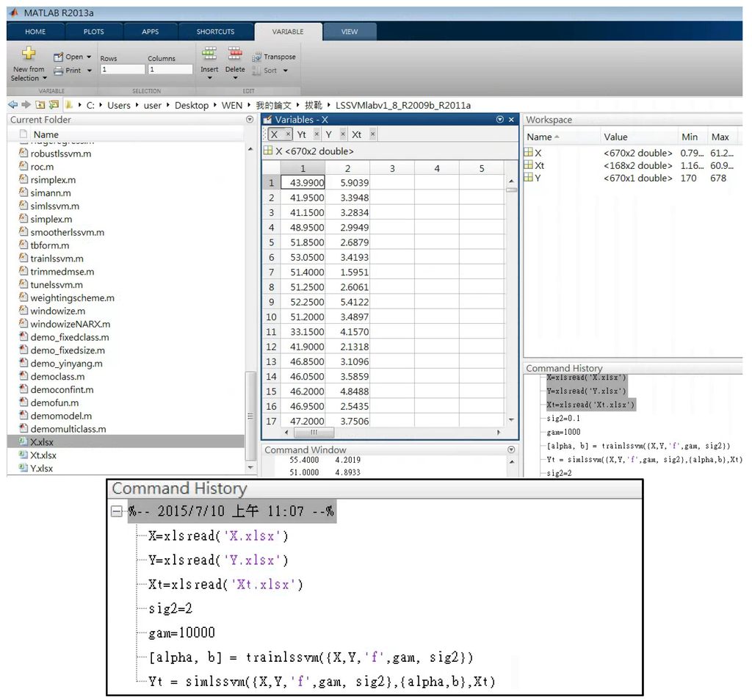The width and height of the screenshot is (752, 700).
Task: Click the back navigation arrow
Action: coord(12,105)
